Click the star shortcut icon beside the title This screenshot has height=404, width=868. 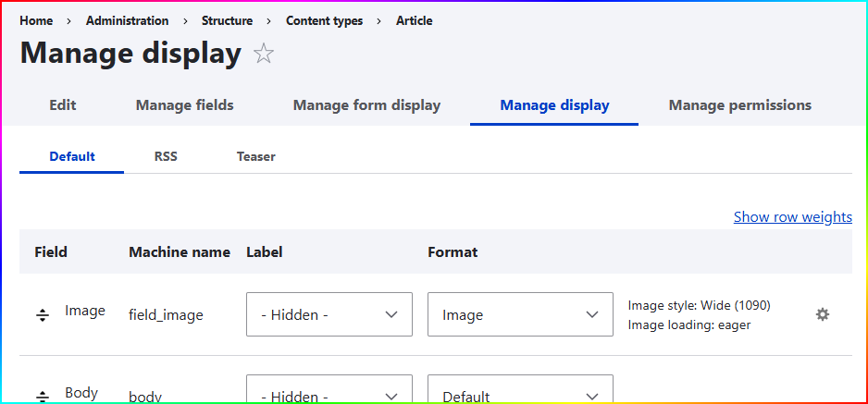tap(264, 55)
